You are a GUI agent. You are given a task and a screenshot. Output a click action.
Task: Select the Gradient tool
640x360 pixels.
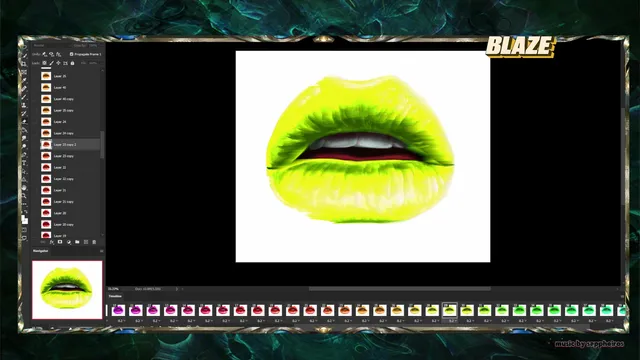(x=24, y=129)
